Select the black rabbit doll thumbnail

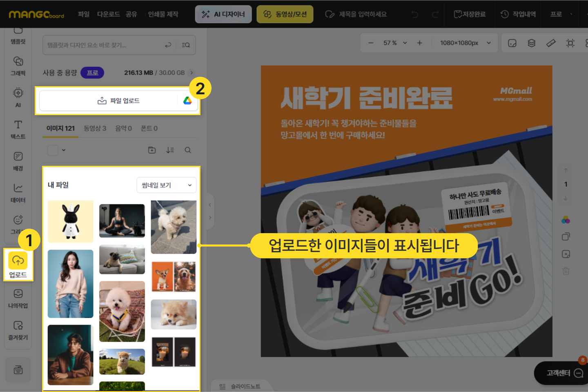[x=70, y=222]
